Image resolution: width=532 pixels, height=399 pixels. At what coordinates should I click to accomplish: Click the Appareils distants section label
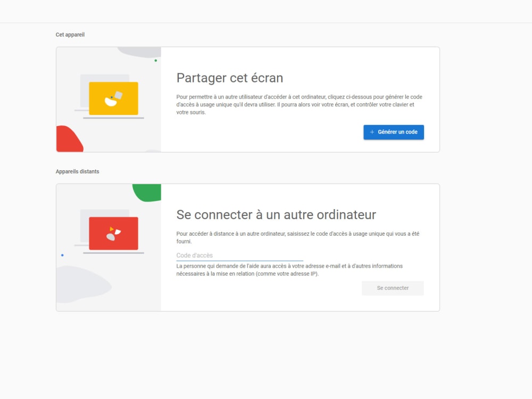77,171
